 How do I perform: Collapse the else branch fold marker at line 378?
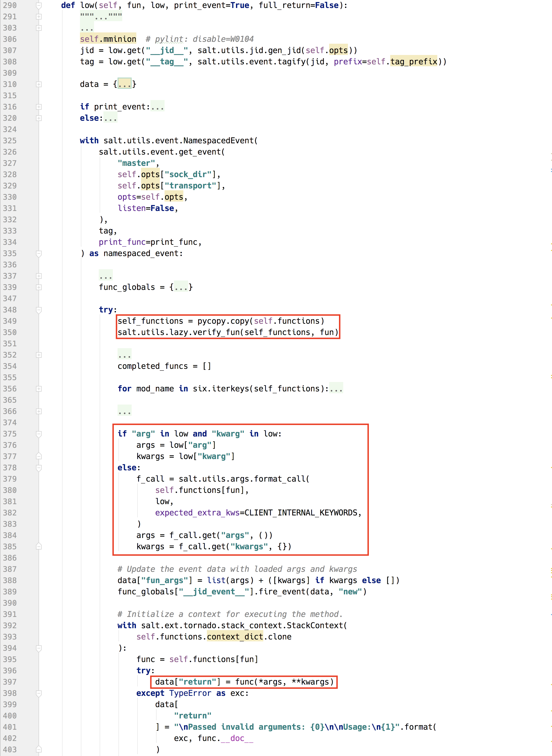pos(38,468)
